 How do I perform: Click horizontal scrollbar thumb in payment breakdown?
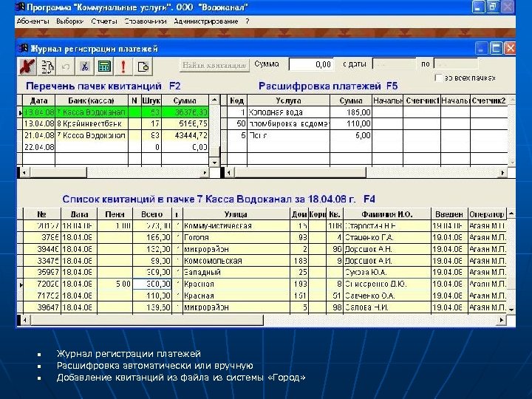coord(300,173)
